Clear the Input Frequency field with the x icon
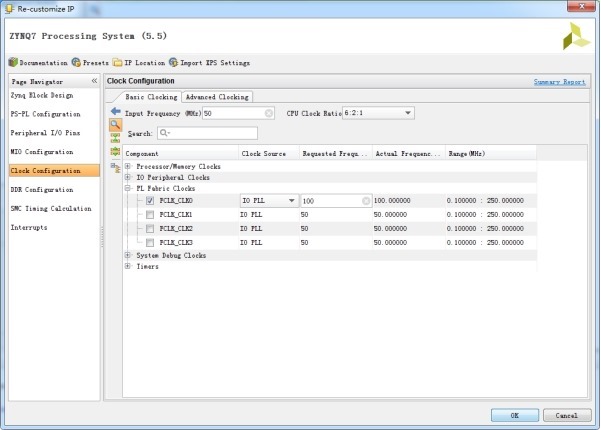The height and width of the screenshot is (430, 601). 269,113
